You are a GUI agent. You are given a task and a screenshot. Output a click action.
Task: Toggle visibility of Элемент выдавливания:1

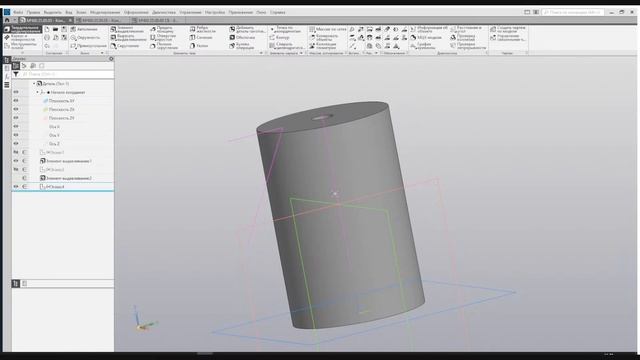16,161
